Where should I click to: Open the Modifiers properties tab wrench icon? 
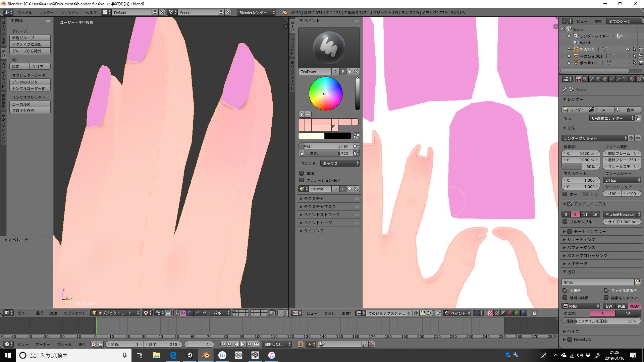[619, 79]
